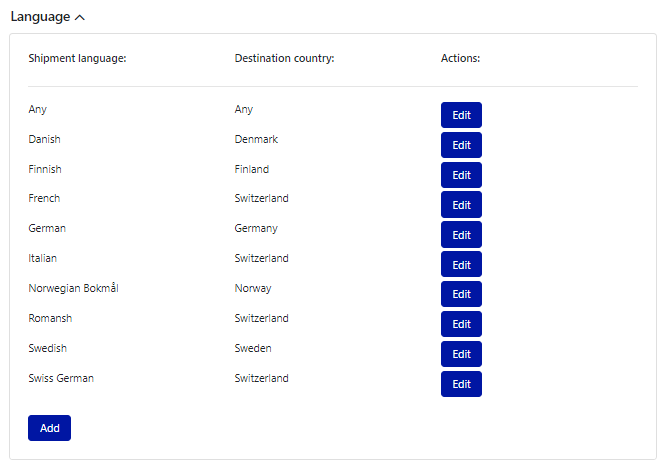The width and height of the screenshot is (667, 470).
Task: Click the Germany destination country cell
Action: 256,228
